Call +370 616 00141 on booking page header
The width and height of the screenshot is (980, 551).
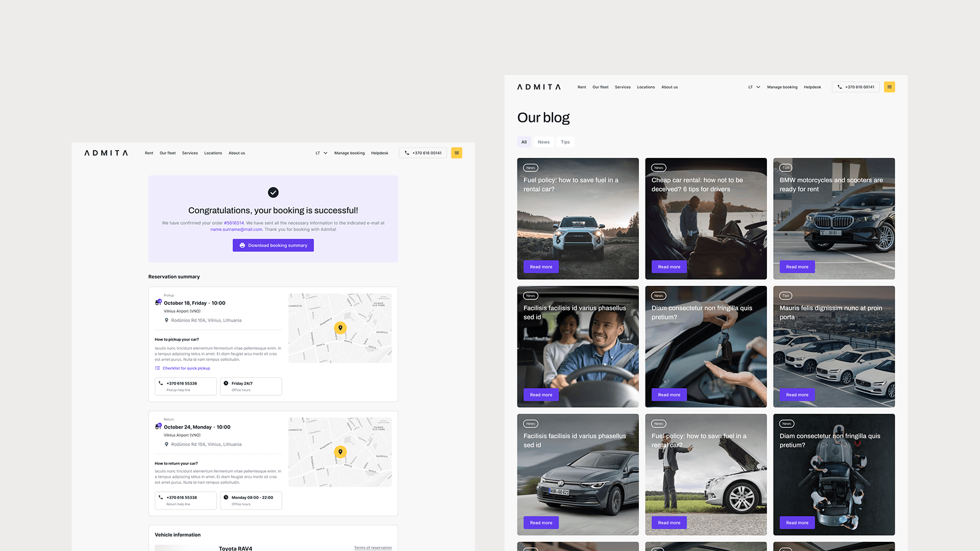pos(423,153)
